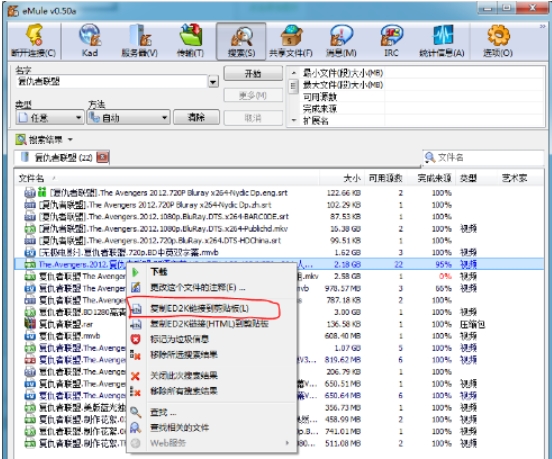Click the 16.38 GB size cell
552x459 pixels.
345,228
